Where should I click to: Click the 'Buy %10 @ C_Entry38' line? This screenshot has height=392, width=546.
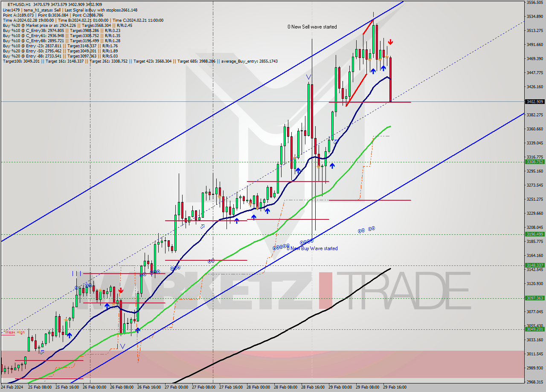tap(61, 30)
